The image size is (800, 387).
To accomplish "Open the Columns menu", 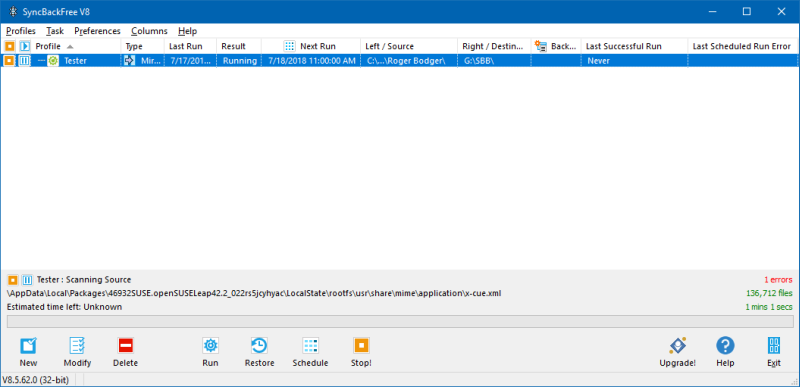I will pyautogui.click(x=149, y=31).
